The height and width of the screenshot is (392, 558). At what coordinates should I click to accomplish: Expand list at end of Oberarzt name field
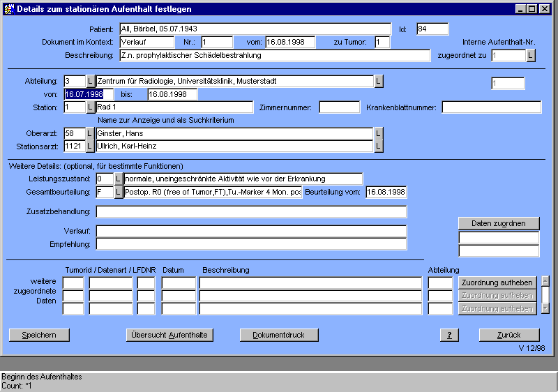click(379, 133)
